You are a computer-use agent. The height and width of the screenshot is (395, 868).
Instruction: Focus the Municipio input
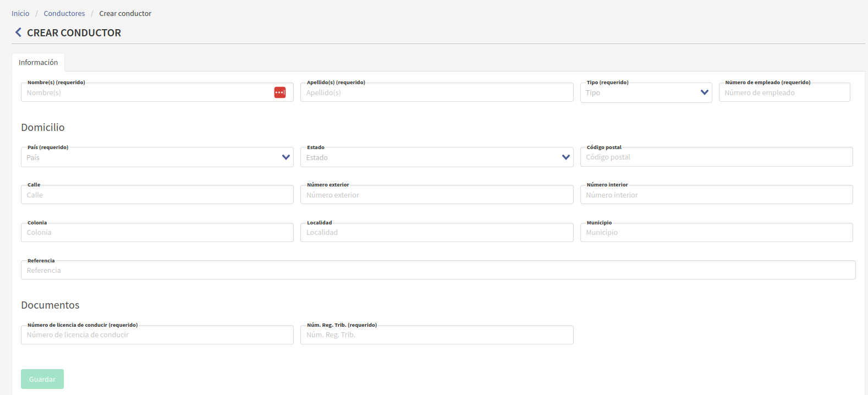pos(716,233)
